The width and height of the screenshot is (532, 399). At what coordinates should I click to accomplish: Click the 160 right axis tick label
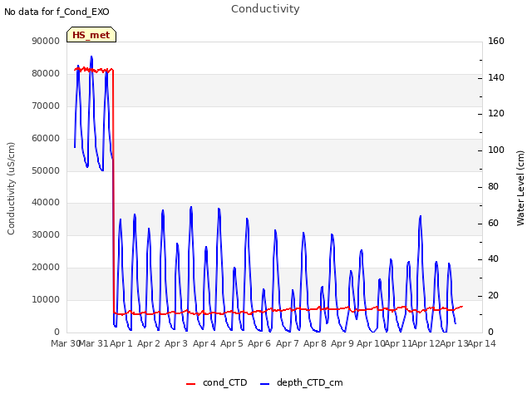point(496,41)
